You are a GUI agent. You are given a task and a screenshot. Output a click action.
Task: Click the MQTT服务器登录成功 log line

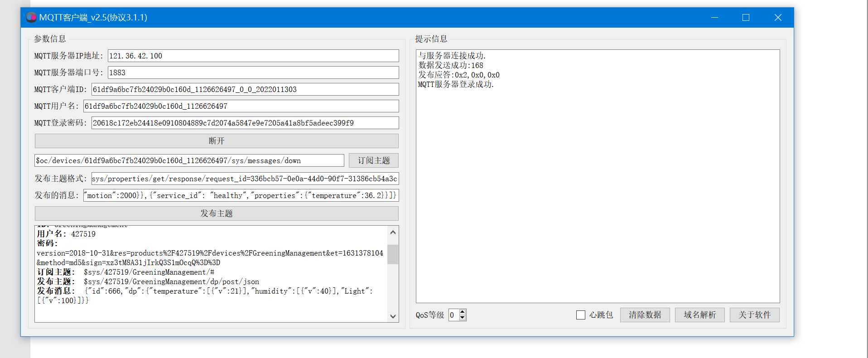(x=456, y=84)
